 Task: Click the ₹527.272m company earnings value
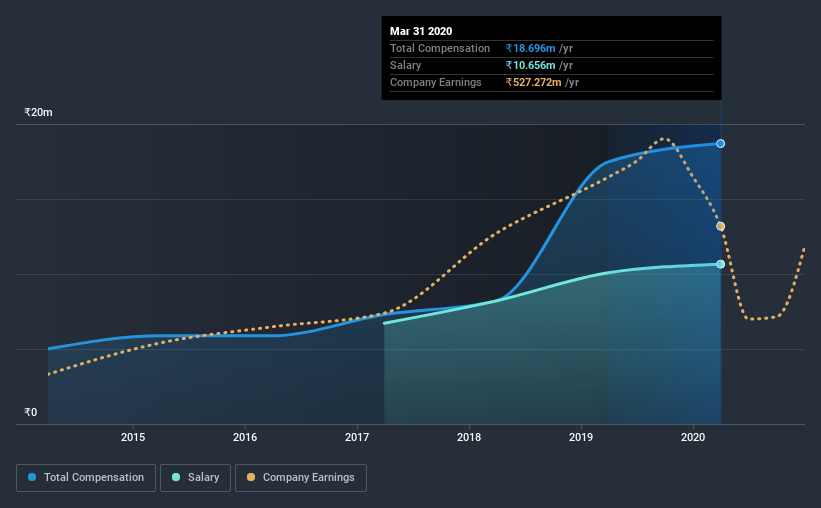pos(534,82)
